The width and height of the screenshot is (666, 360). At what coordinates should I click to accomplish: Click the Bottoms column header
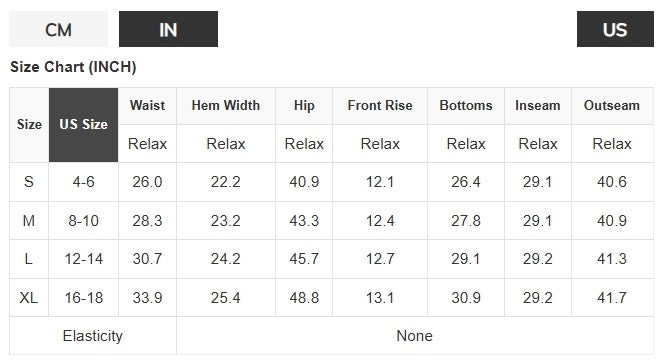point(466,106)
